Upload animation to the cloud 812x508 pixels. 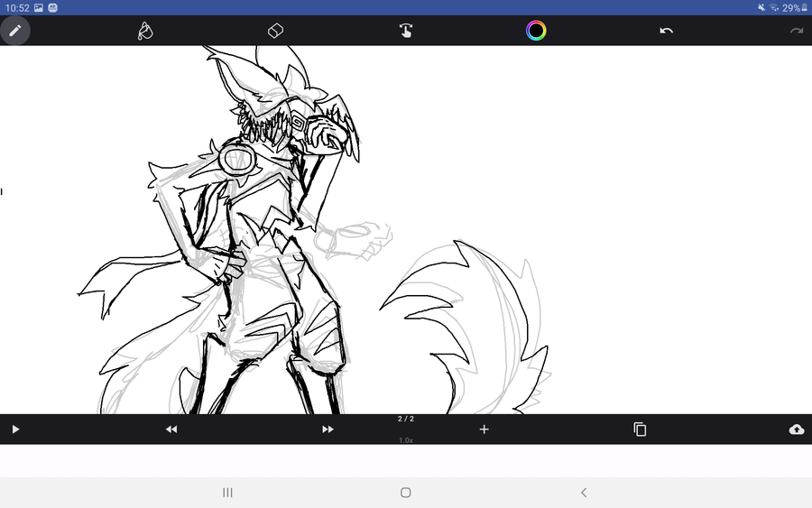point(797,429)
